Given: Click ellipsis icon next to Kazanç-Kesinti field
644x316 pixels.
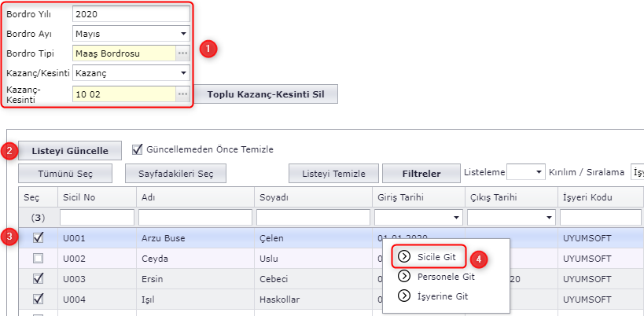Looking at the screenshot, I should click(x=182, y=94).
